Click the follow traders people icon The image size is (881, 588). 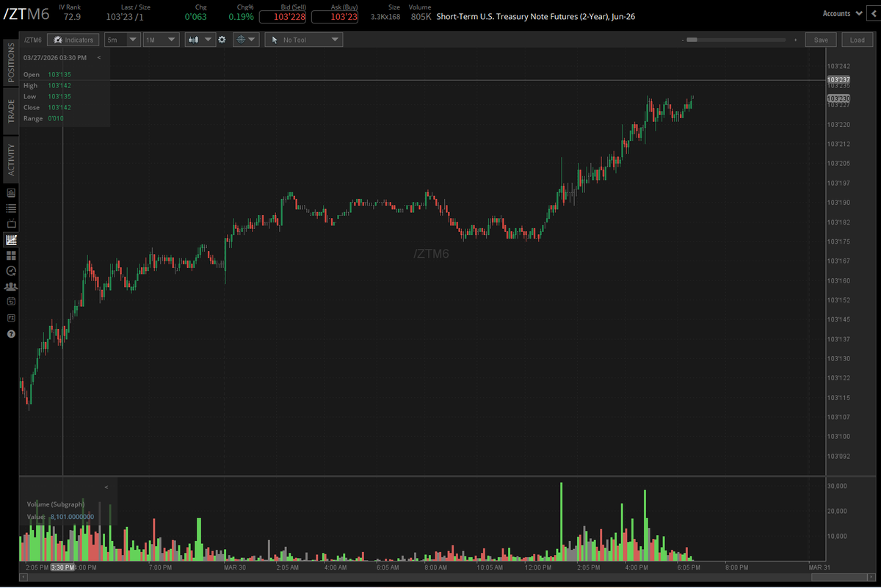coord(10,286)
